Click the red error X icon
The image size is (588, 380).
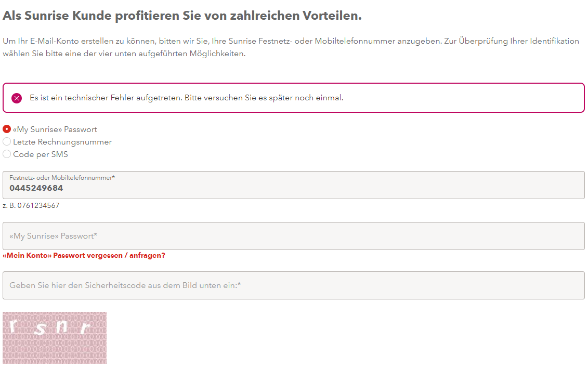click(17, 98)
